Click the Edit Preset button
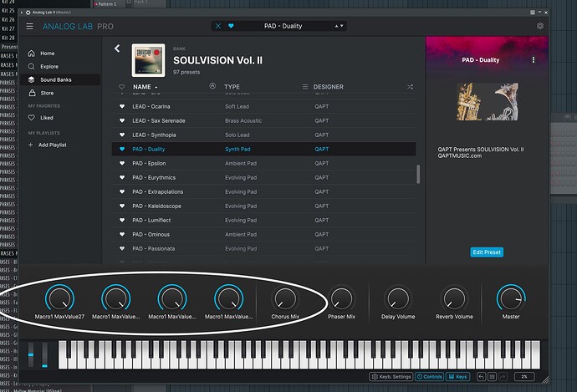The width and height of the screenshot is (577, 392). pyautogui.click(x=487, y=252)
